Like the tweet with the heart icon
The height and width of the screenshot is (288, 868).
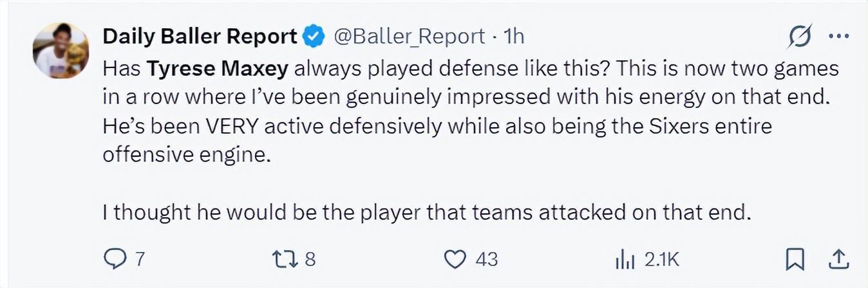click(455, 259)
